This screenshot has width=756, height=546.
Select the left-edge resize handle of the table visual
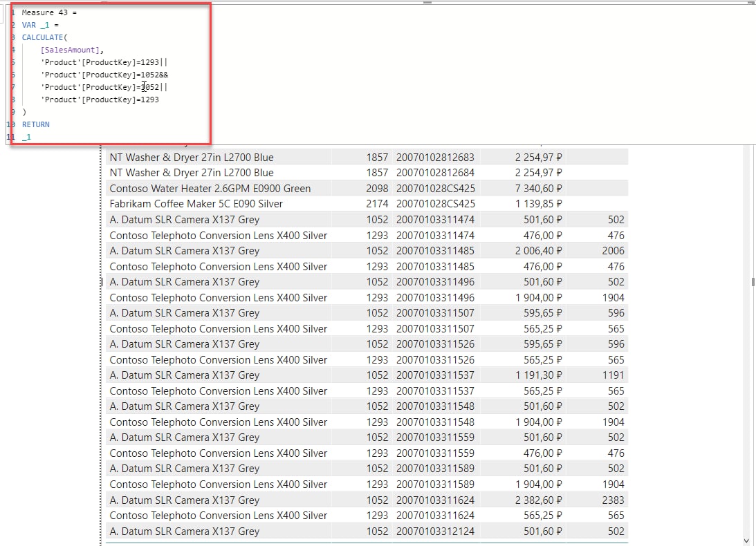click(102, 282)
